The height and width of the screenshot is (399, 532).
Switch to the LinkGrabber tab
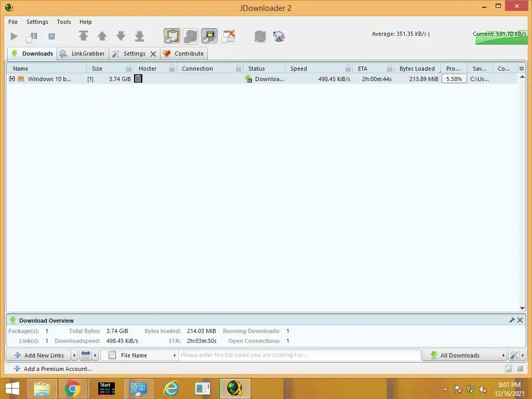[x=83, y=54]
